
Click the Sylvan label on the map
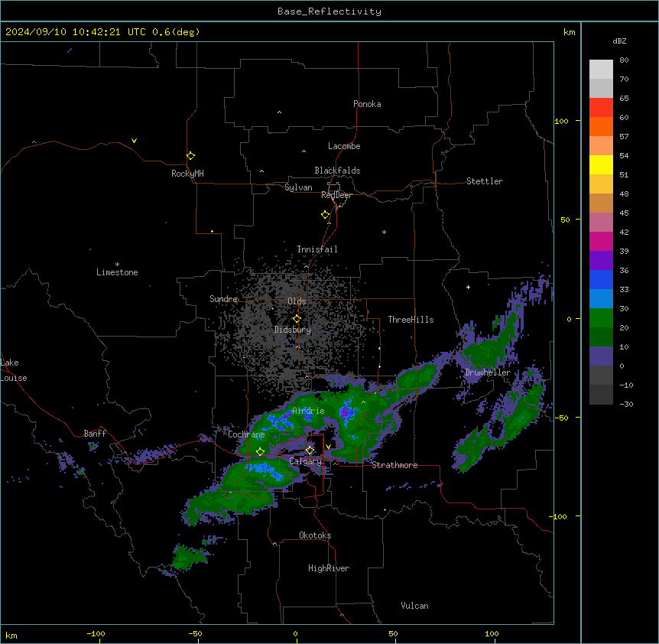pyautogui.click(x=298, y=187)
